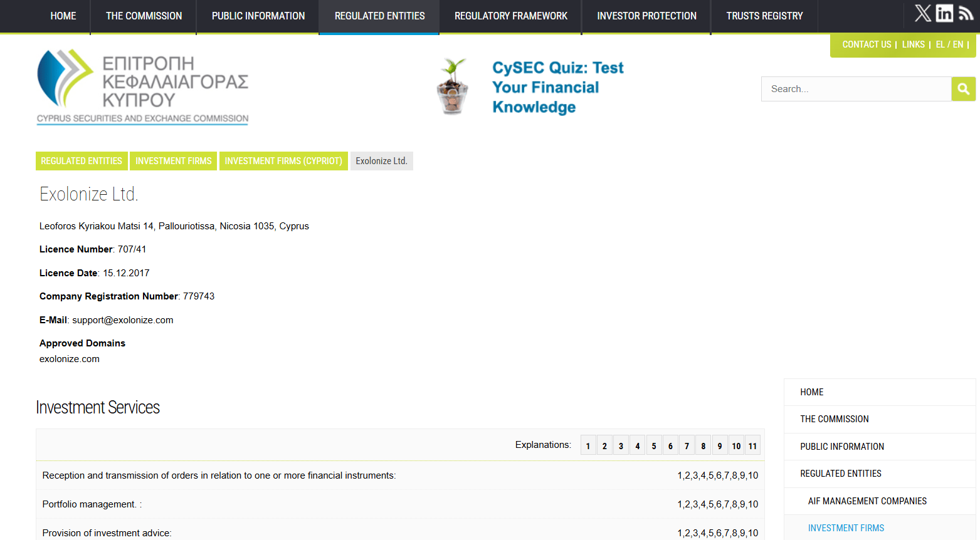The image size is (980, 540).
Task: Open TRUSTS REGISTRY top menu
Action: 765,16
